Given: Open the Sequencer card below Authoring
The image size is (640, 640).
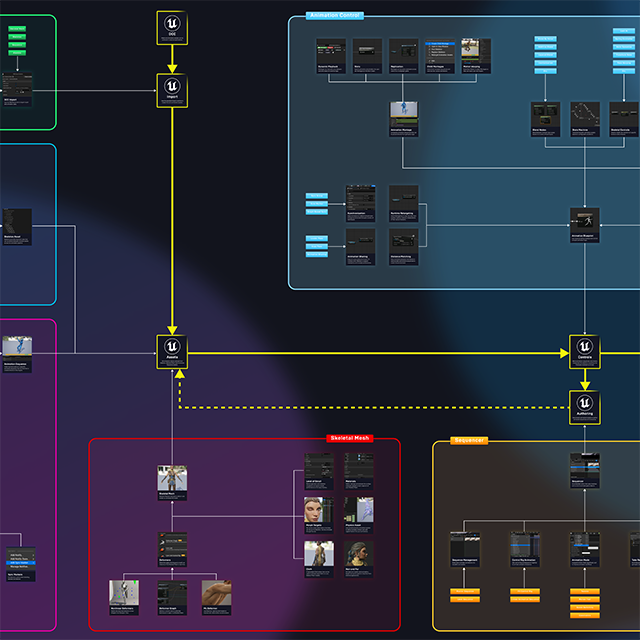Looking at the screenshot, I should click(585, 471).
